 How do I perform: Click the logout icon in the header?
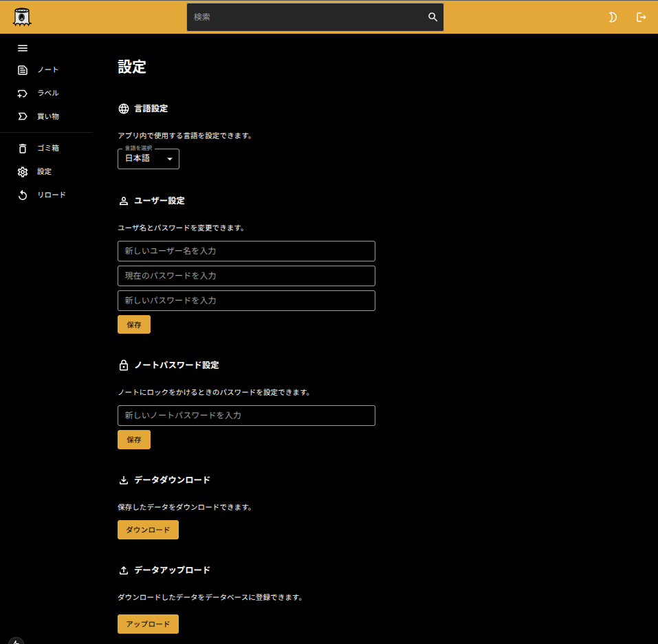pos(641,17)
